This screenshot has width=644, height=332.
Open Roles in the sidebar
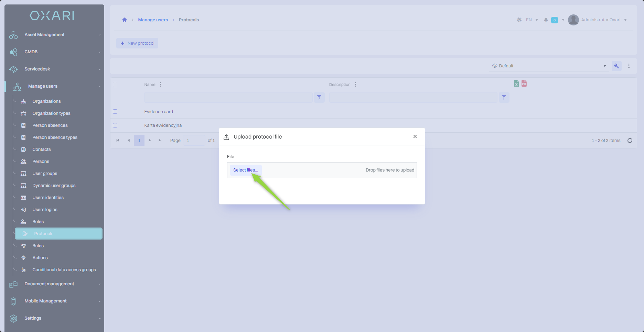pos(38,222)
